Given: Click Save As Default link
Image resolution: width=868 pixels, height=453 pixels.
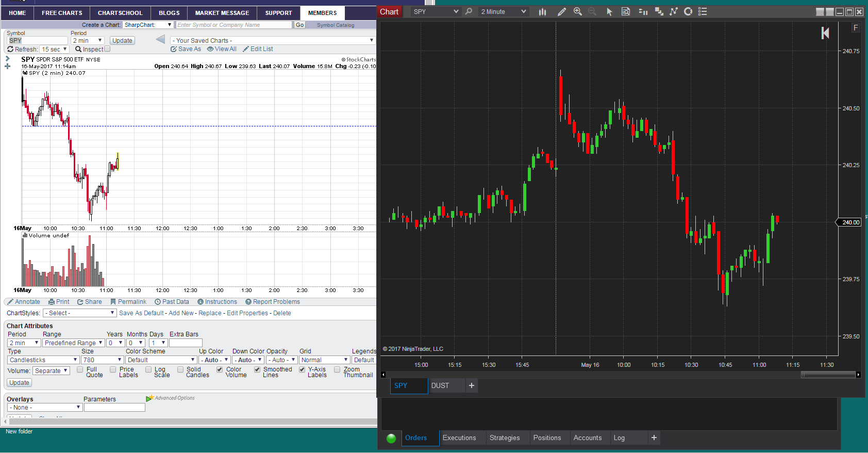Looking at the screenshot, I should (x=141, y=313).
